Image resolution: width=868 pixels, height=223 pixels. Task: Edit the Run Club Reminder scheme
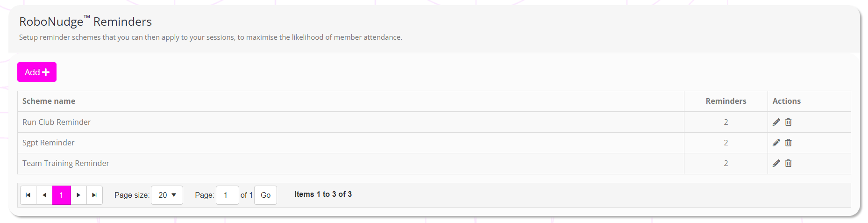tap(776, 122)
